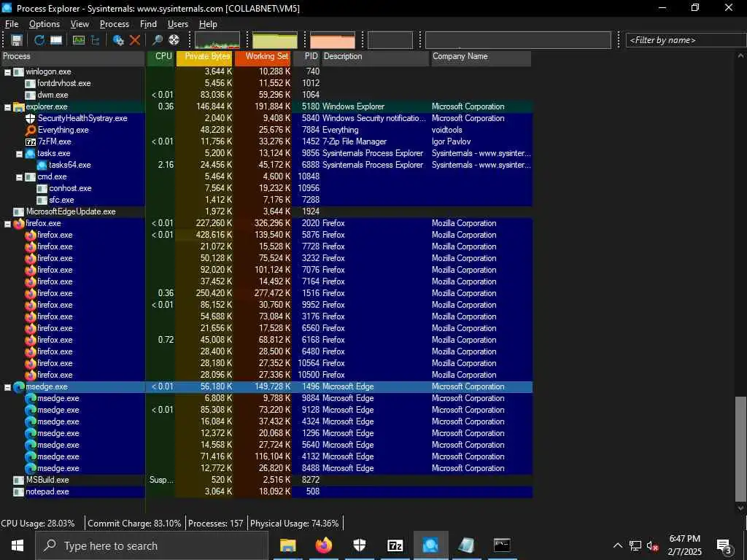Open the Help menu
The image size is (747, 560).
(x=208, y=24)
